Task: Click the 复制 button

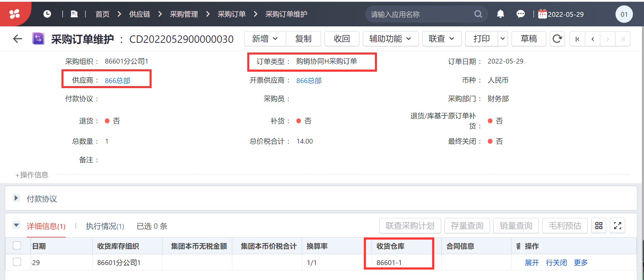Action: tap(303, 39)
